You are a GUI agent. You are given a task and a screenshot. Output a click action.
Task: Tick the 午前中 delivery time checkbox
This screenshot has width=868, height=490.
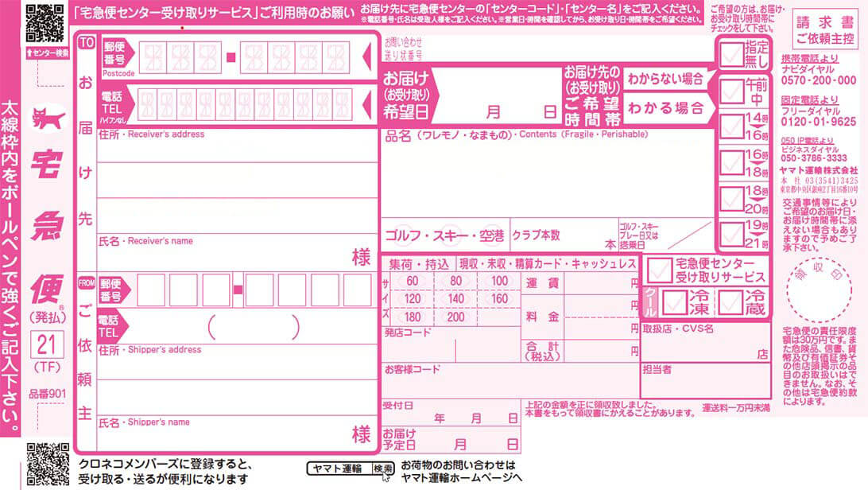click(x=731, y=92)
